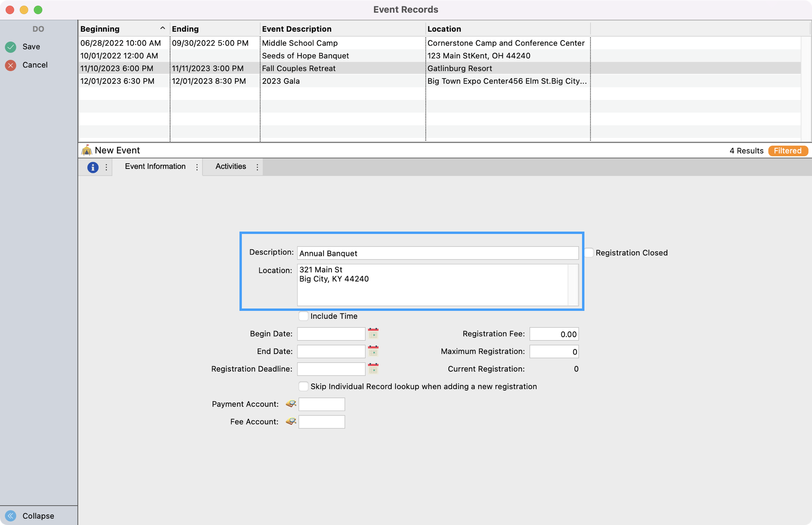This screenshot has width=812, height=525.
Task: Open the Registration Deadline calendar picker
Action: pyautogui.click(x=373, y=368)
